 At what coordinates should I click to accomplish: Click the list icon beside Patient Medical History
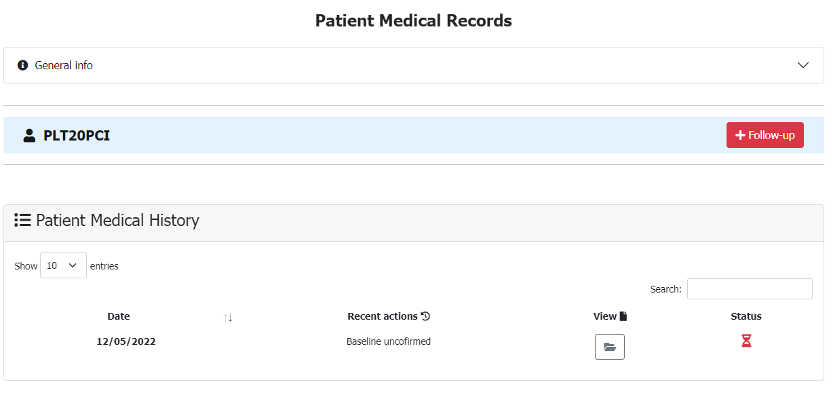click(23, 220)
